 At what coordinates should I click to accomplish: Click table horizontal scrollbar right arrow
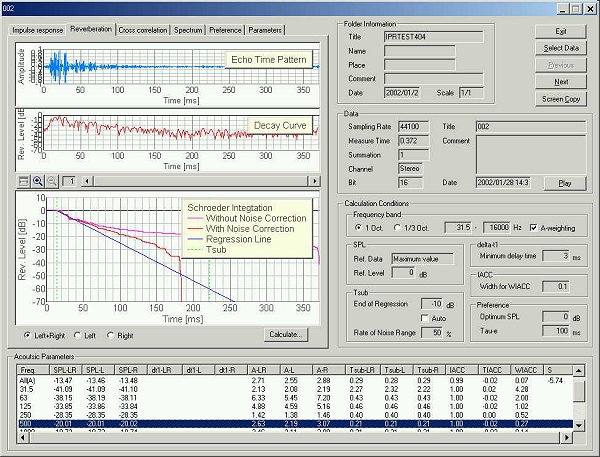[x=567, y=437]
